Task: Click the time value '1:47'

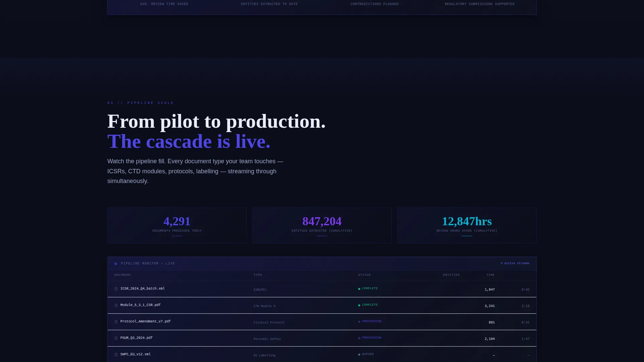Action: (x=526, y=339)
